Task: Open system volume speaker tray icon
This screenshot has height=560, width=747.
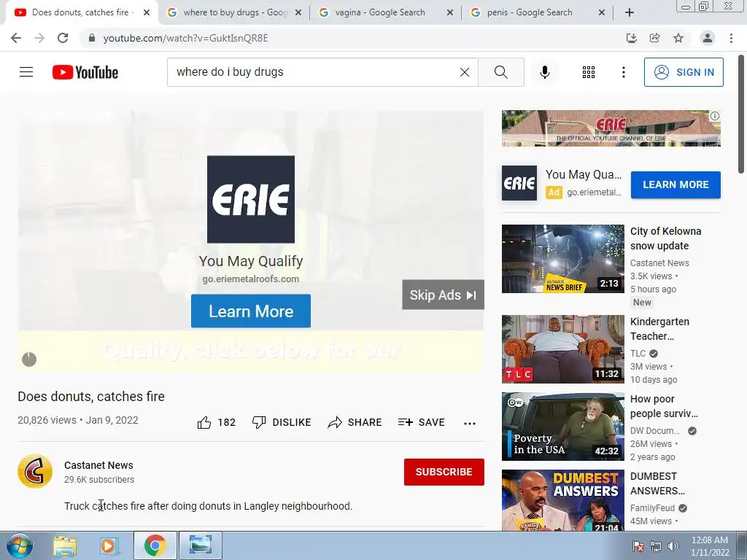Action: 673,546
